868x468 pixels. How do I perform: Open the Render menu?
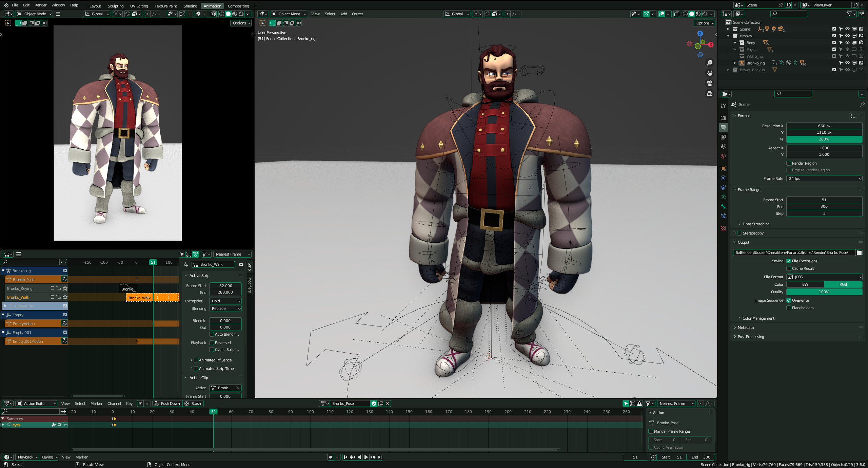tap(40, 5)
